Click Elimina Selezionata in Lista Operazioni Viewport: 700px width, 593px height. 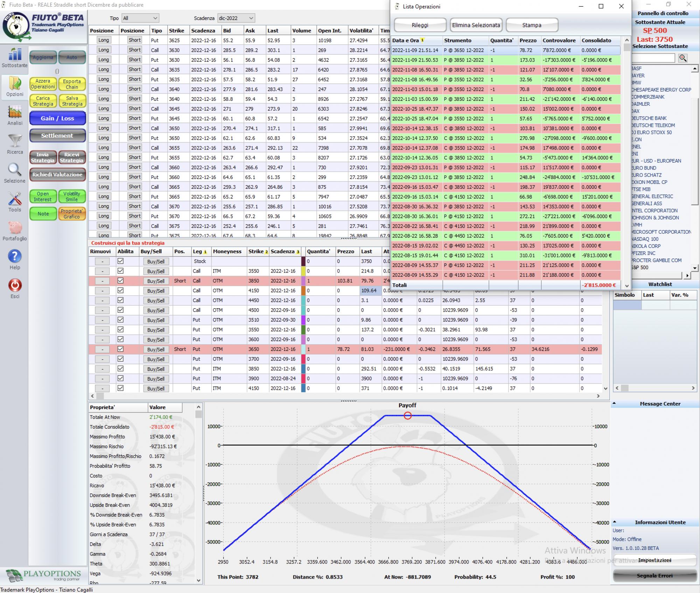[476, 25]
